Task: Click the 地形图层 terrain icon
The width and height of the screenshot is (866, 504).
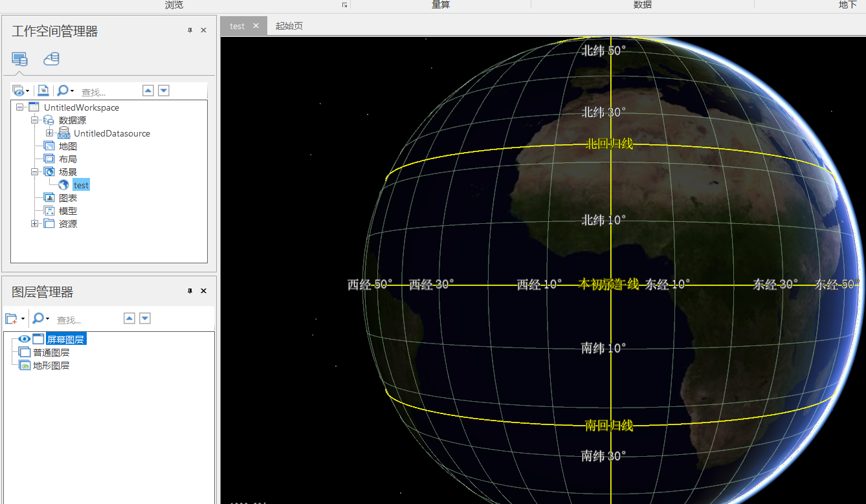Action: pos(25,366)
